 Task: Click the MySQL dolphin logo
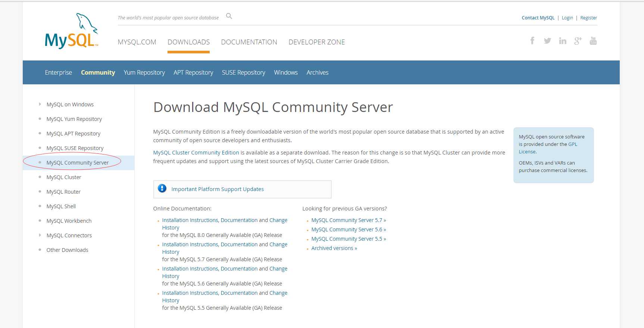pyautogui.click(x=72, y=31)
